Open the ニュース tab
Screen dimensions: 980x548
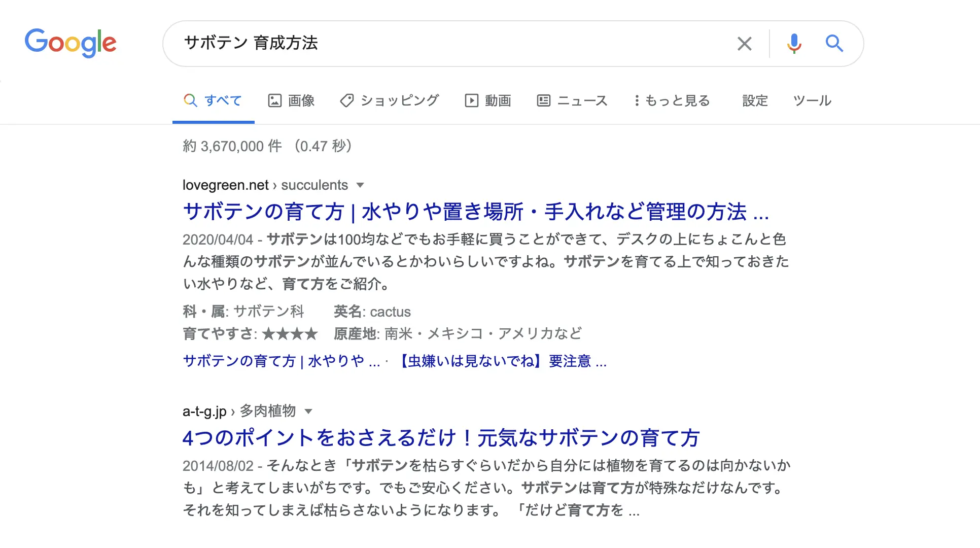pos(572,100)
